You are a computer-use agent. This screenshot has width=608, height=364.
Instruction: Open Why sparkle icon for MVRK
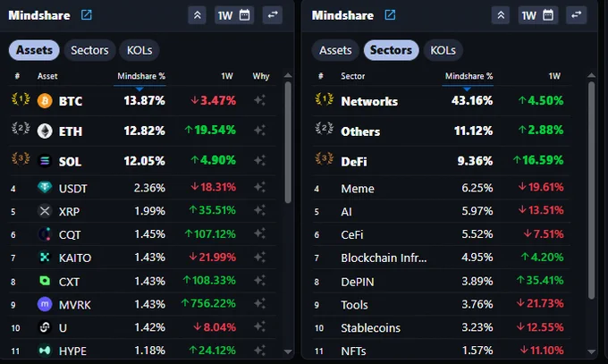[x=260, y=303]
